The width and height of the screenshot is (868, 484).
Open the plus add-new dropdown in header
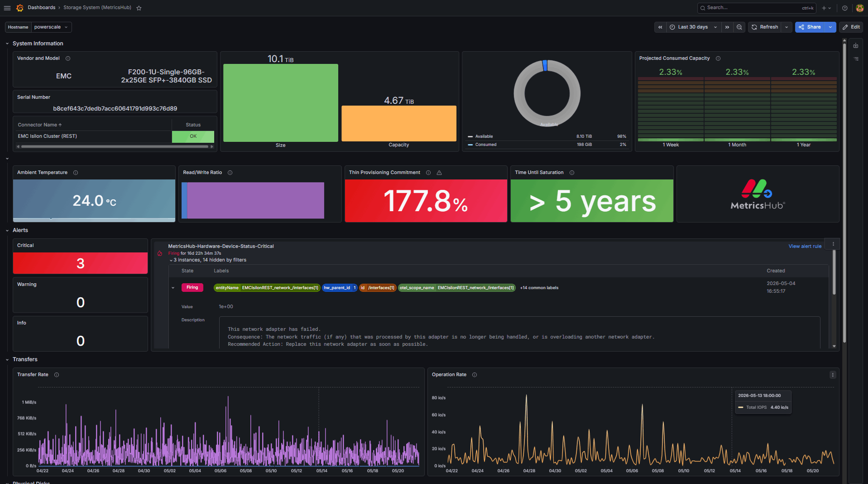point(826,8)
